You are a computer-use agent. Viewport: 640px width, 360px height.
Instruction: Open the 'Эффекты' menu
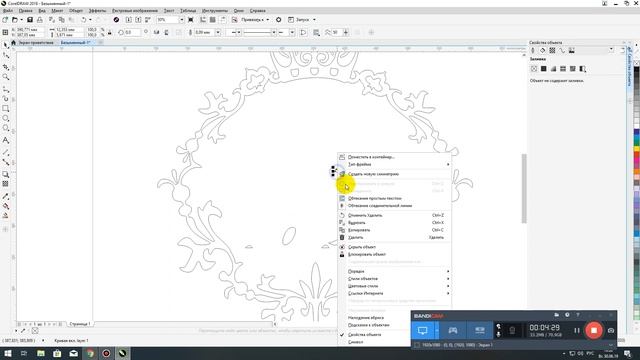click(97, 11)
